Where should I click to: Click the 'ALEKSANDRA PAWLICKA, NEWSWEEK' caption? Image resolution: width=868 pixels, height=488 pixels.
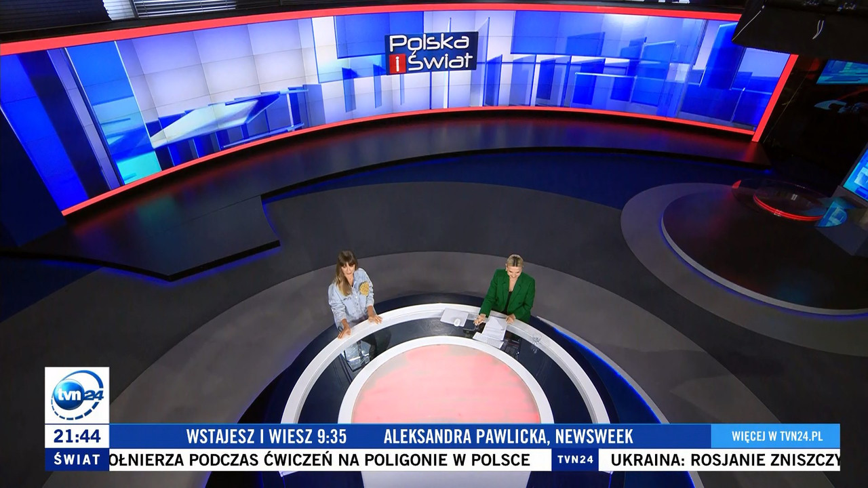(508, 436)
